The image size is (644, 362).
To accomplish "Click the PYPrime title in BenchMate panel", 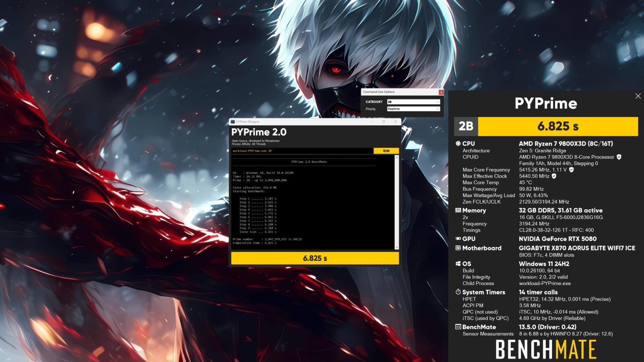I will tap(546, 104).
